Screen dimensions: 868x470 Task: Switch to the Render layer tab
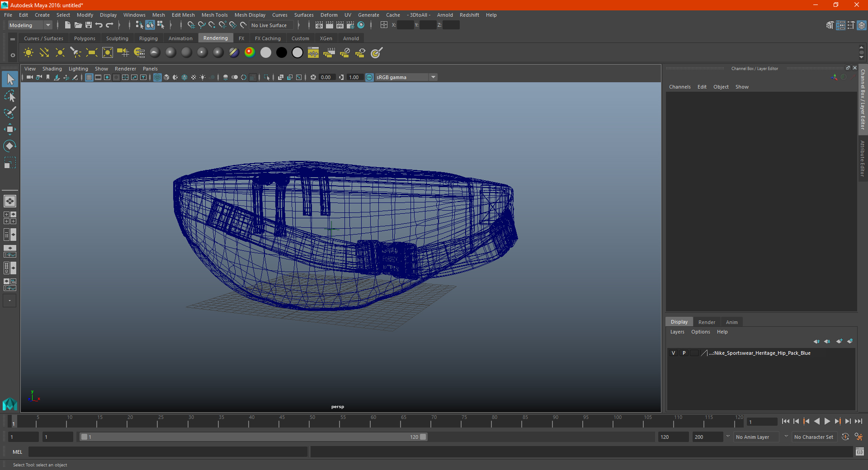tap(707, 322)
